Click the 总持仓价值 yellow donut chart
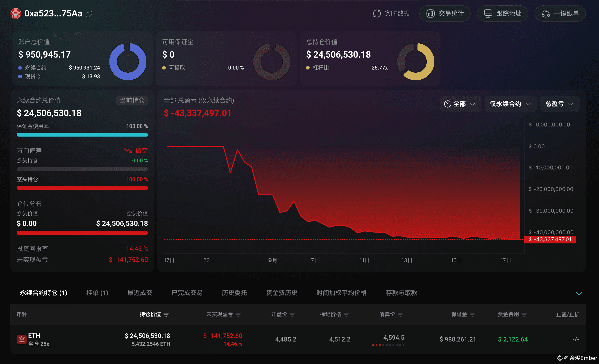599x364 pixels. [x=416, y=62]
